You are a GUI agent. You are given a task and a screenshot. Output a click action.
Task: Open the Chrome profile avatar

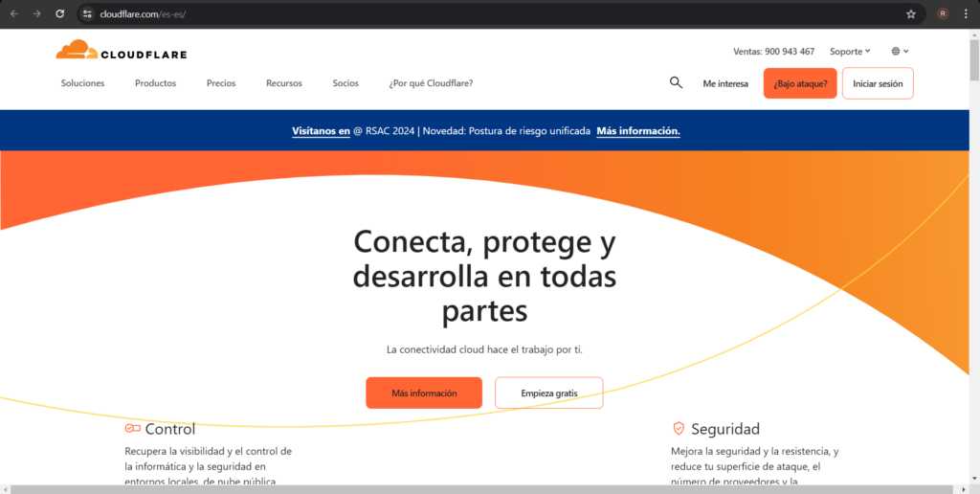[943, 13]
